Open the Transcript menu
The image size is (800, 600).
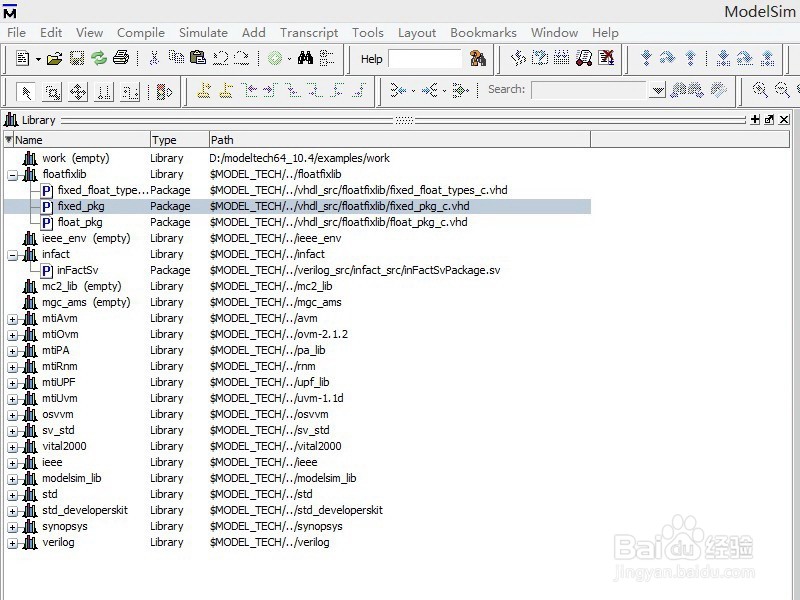click(x=309, y=33)
